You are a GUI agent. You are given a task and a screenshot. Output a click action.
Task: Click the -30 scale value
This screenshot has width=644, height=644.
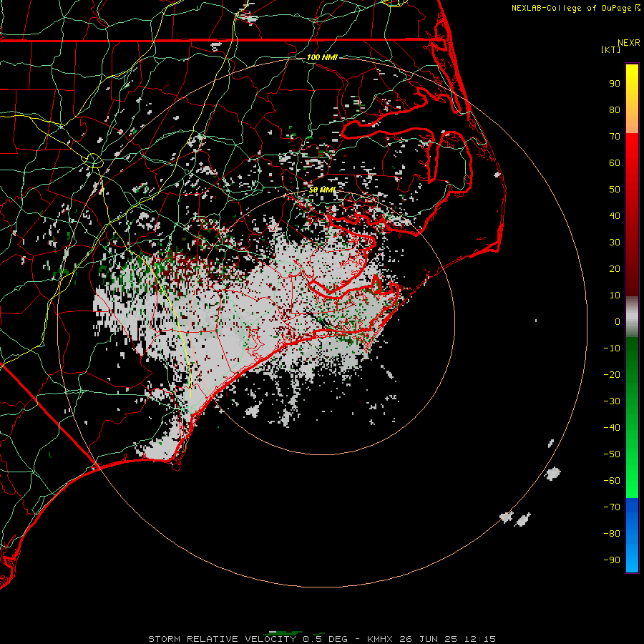[x=612, y=401]
